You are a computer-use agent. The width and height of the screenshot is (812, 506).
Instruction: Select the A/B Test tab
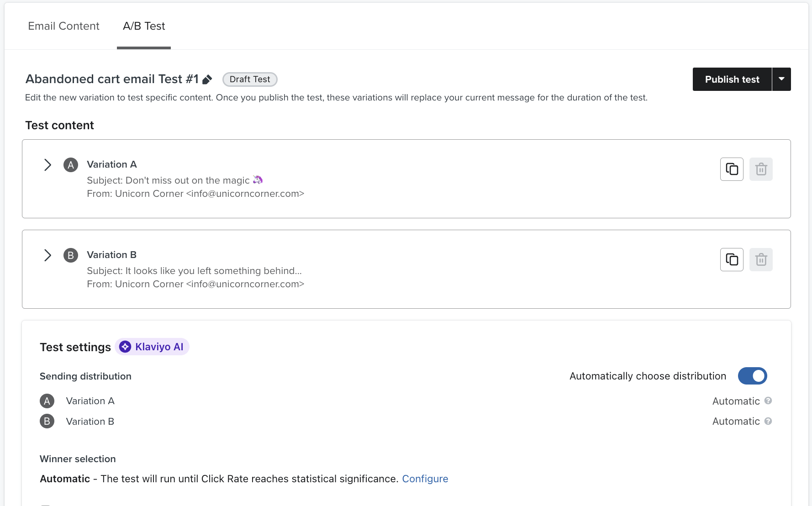pyautogui.click(x=144, y=26)
